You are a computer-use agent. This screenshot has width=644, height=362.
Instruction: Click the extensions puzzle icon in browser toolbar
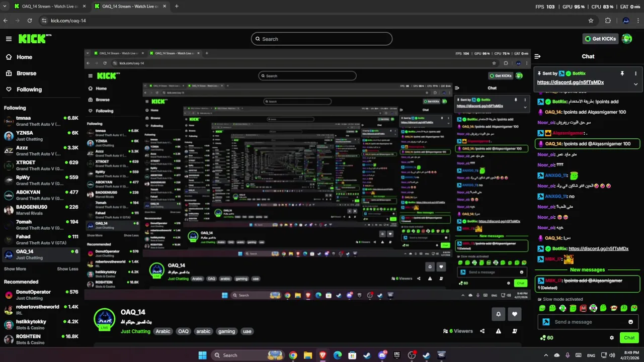[x=608, y=21]
